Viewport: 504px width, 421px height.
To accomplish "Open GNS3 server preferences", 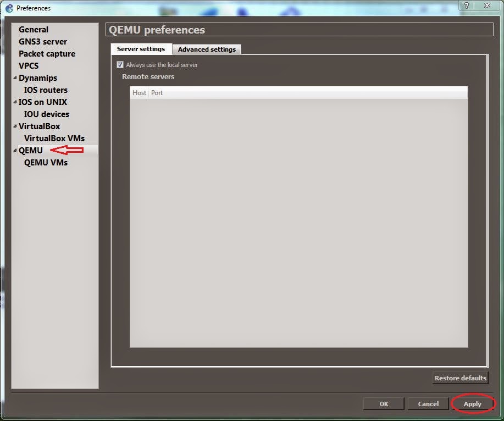I will (43, 42).
